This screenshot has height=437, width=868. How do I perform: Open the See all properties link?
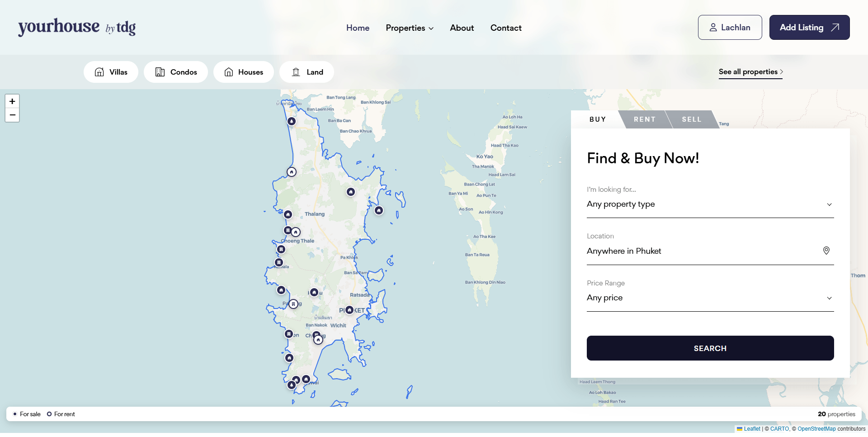[750, 72]
